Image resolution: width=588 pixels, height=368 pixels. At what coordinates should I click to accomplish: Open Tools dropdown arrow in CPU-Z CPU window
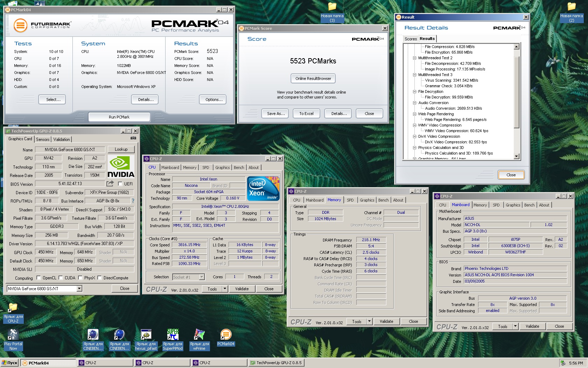click(225, 289)
